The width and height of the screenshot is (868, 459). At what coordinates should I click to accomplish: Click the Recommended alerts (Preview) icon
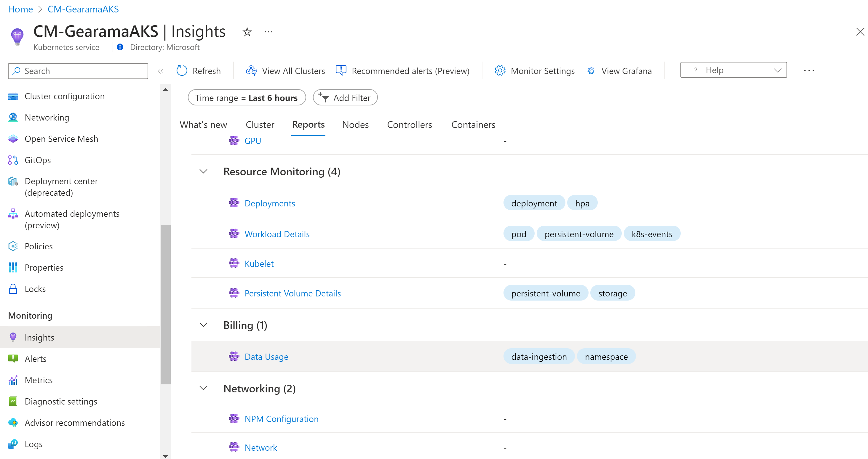tap(341, 71)
